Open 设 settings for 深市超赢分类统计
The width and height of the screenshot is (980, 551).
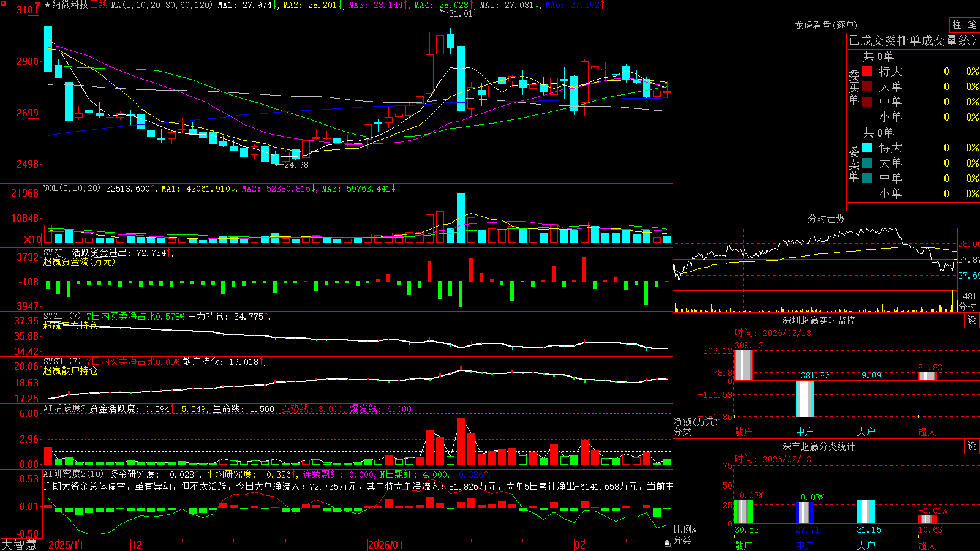[x=972, y=446]
